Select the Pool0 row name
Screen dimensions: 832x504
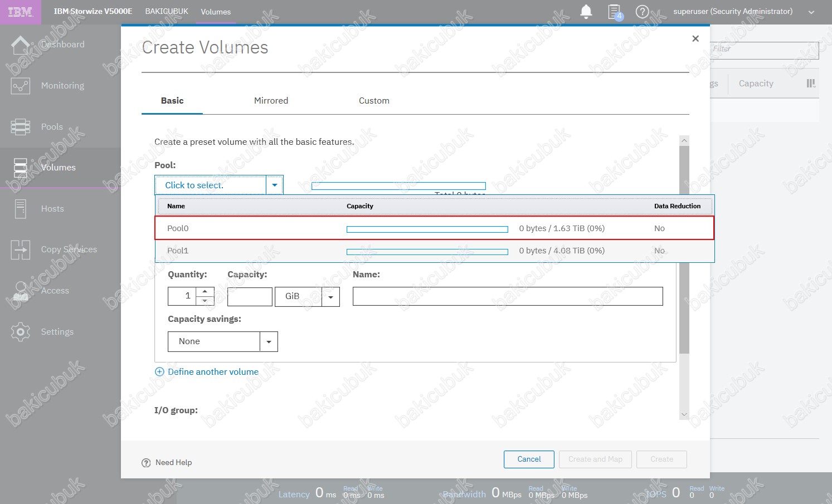tap(178, 228)
